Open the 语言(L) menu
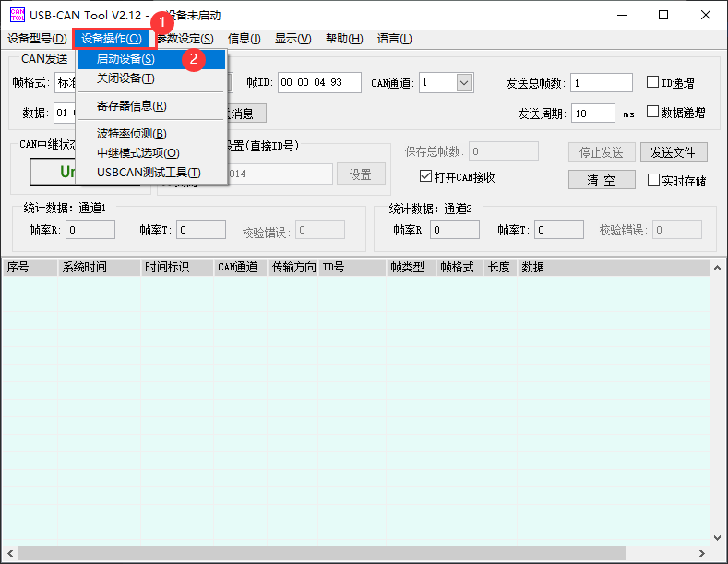 coord(395,39)
